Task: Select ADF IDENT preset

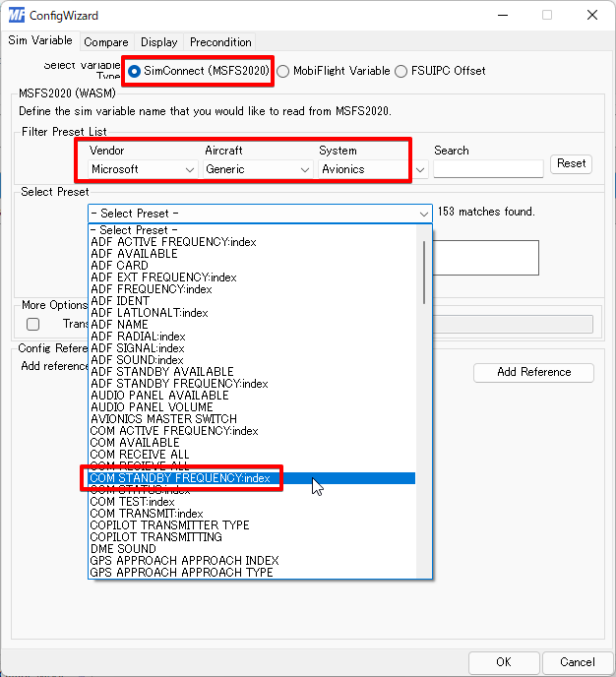Action: click(252, 300)
